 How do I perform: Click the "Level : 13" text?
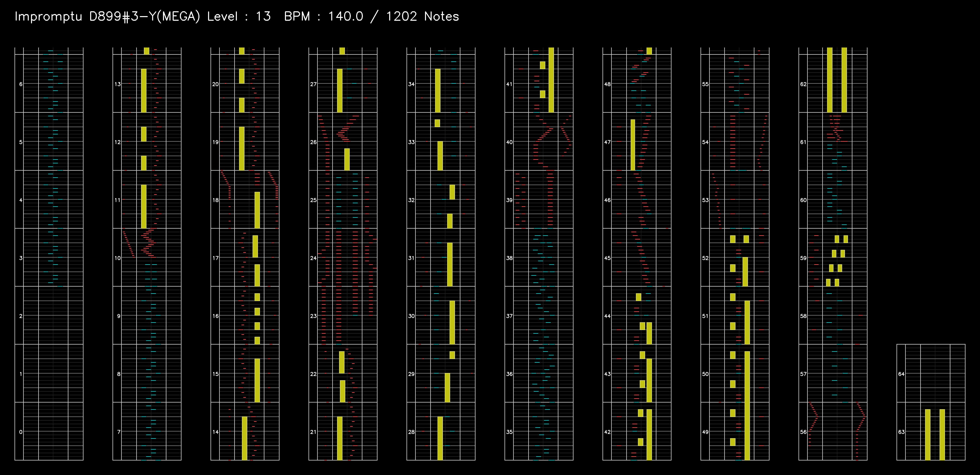tap(239, 16)
